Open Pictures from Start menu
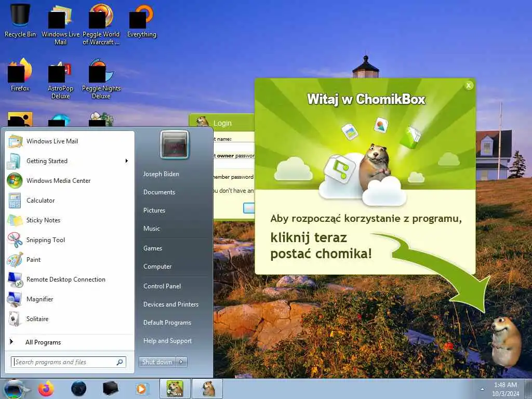This screenshot has height=399, width=532. [154, 210]
